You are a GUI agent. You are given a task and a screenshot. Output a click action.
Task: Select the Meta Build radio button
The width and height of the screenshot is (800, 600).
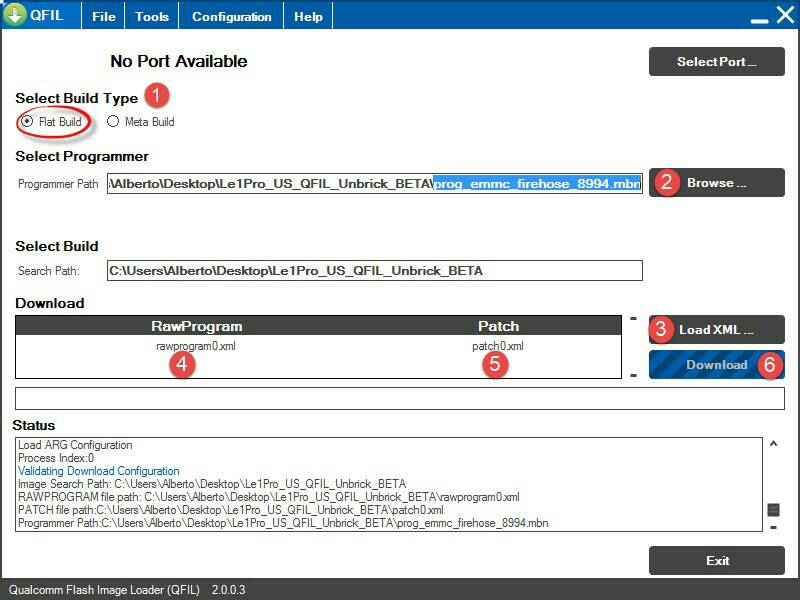(113, 121)
